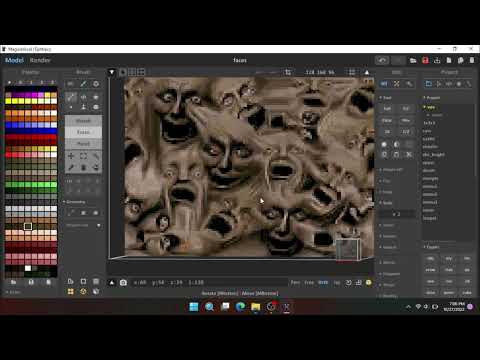
Task: Collapse the Scale section in the Edit panel
Action: 386,203
